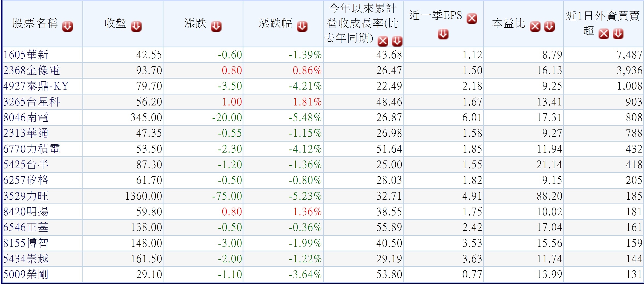This screenshot has height=284, width=644.
Task: Open stock 2368金像電 link
Action: pyautogui.click(x=31, y=70)
